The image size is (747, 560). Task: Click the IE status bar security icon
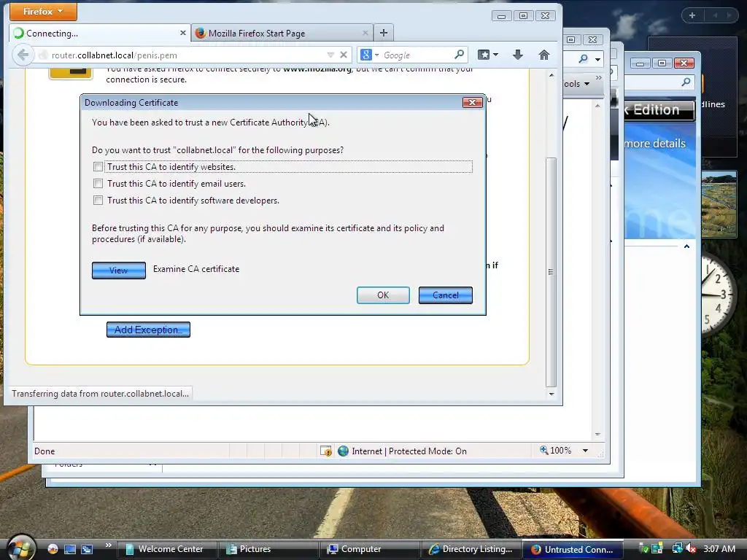point(326,451)
